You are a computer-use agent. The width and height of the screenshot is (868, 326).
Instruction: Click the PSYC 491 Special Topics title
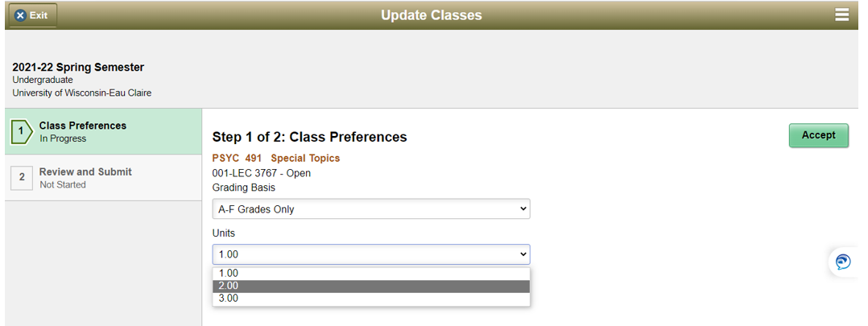[276, 159]
